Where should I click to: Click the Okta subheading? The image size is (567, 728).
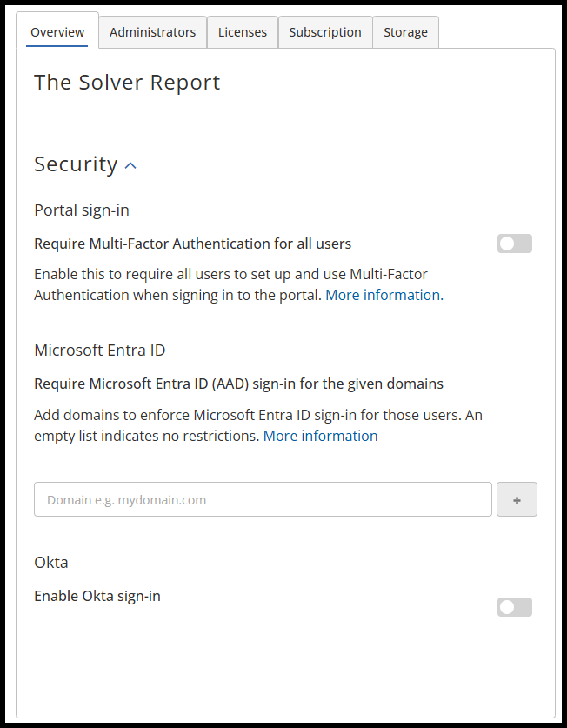pos(51,562)
